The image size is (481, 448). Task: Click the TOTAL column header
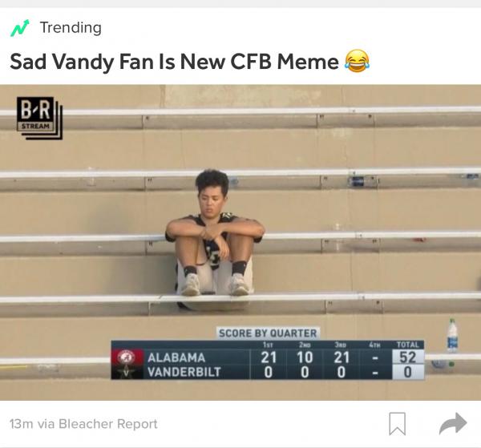408,345
